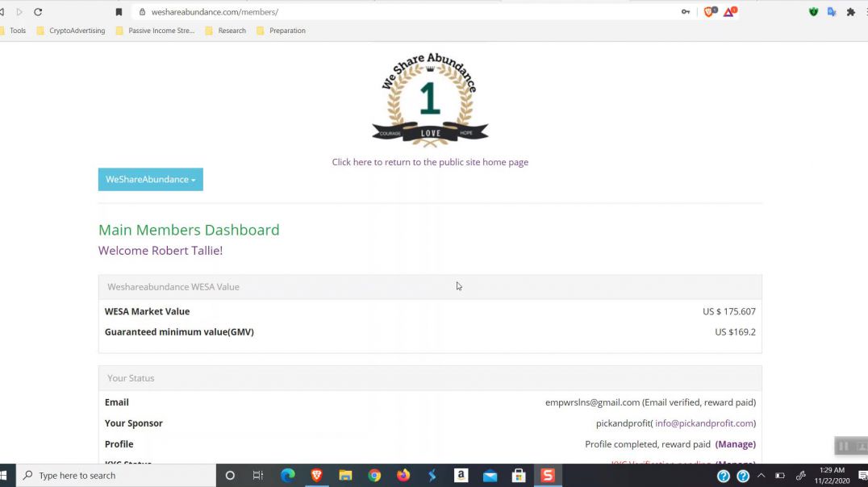Viewport: 868px width, 487px height.
Task: Click the pause control on the recorder overlay
Action: 843,446
